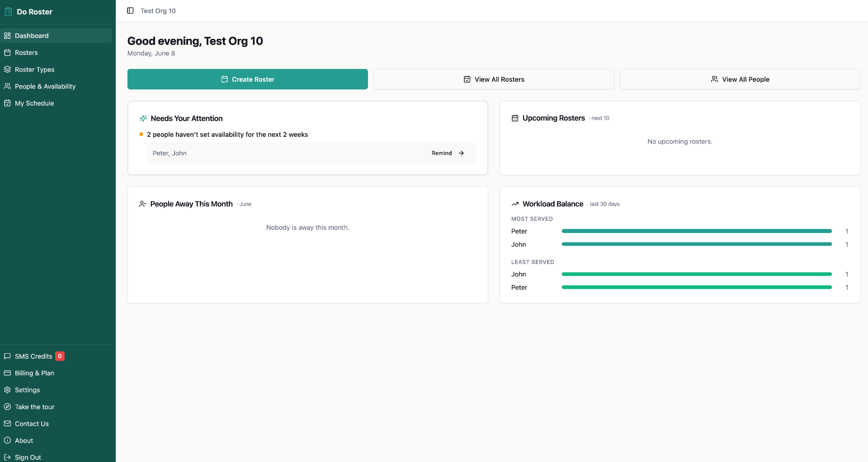Viewport: 868px width, 462px height.
Task: Click Peter's most served progress bar
Action: (697, 231)
